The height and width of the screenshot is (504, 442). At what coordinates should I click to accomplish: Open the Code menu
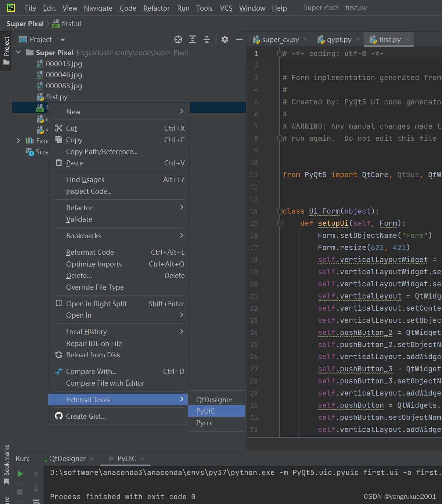point(128,8)
